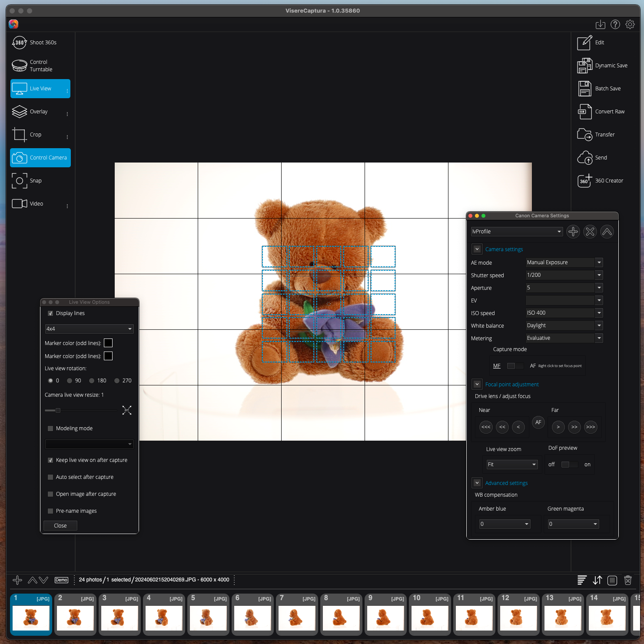
Task: Click the Snap capture icon
Action: pyautogui.click(x=20, y=181)
